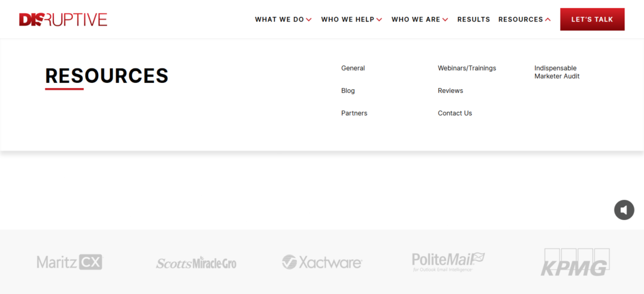Expand the Who We Are chevron
The width and height of the screenshot is (644, 294).
[x=445, y=19]
